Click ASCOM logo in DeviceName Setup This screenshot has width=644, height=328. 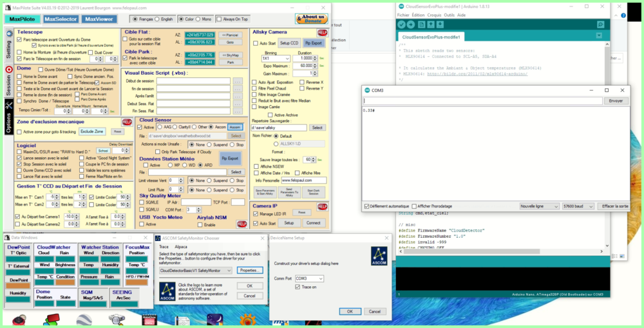pyautogui.click(x=379, y=256)
